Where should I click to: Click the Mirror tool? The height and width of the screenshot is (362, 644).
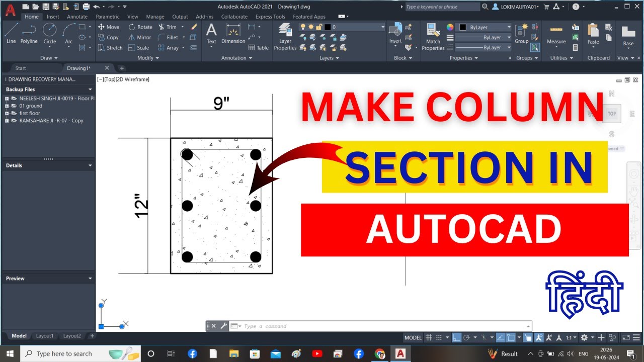(139, 37)
